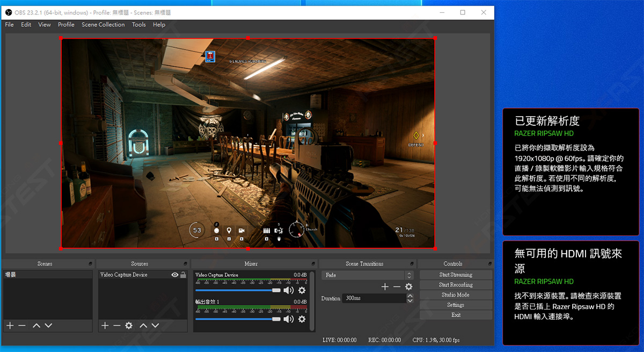This screenshot has height=352, width=644.
Task: Open transition properties gear icon
Action: [409, 287]
